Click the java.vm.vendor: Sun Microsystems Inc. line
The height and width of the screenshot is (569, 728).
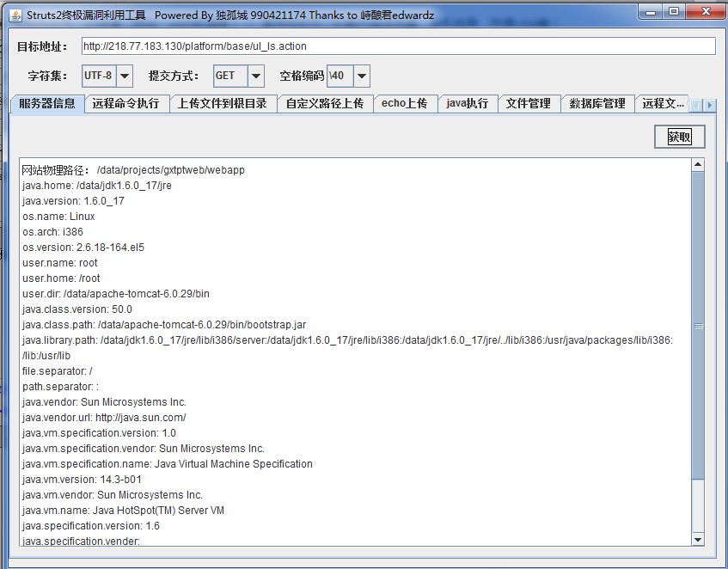113,495
